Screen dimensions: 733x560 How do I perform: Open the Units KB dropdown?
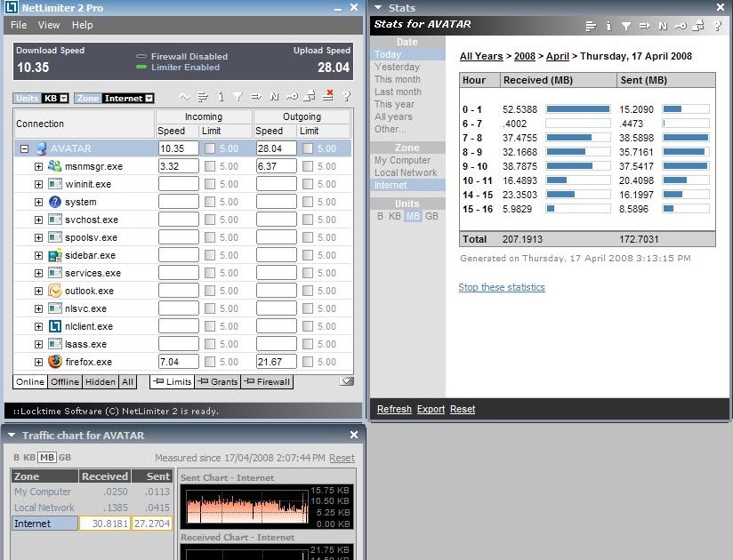tap(64, 98)
